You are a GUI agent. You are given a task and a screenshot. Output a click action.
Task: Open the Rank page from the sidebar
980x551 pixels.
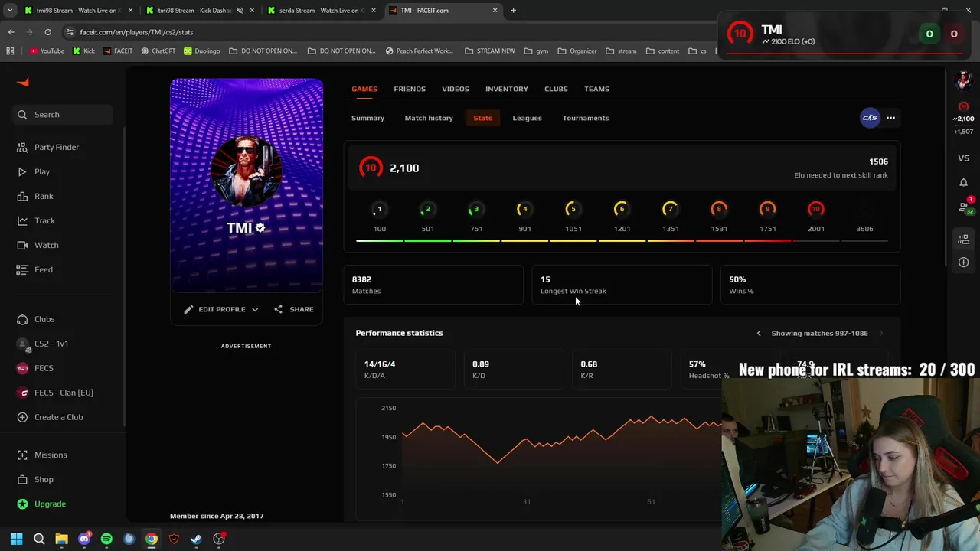44,196
